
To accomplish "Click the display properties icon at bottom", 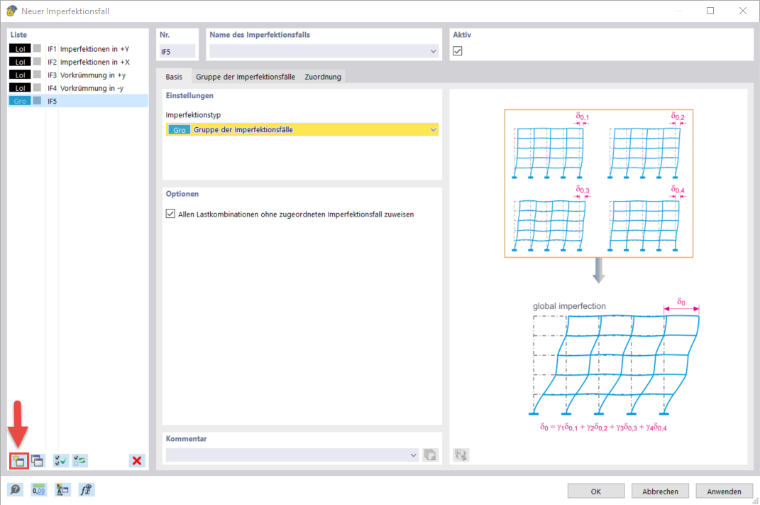I will tap(62, 490).
